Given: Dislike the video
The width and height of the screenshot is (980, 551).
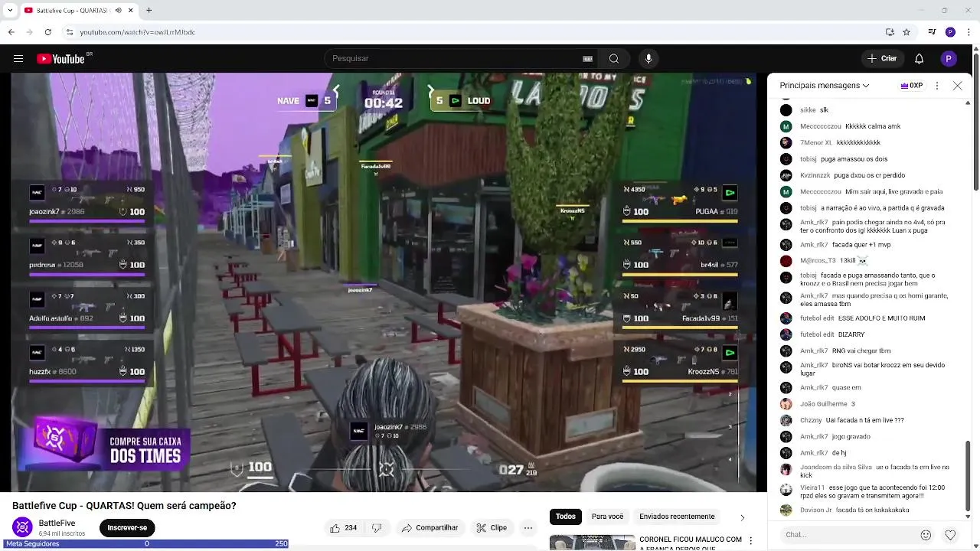Looking at the screenshot, I should pyautogui.click(x=377, y=528).
